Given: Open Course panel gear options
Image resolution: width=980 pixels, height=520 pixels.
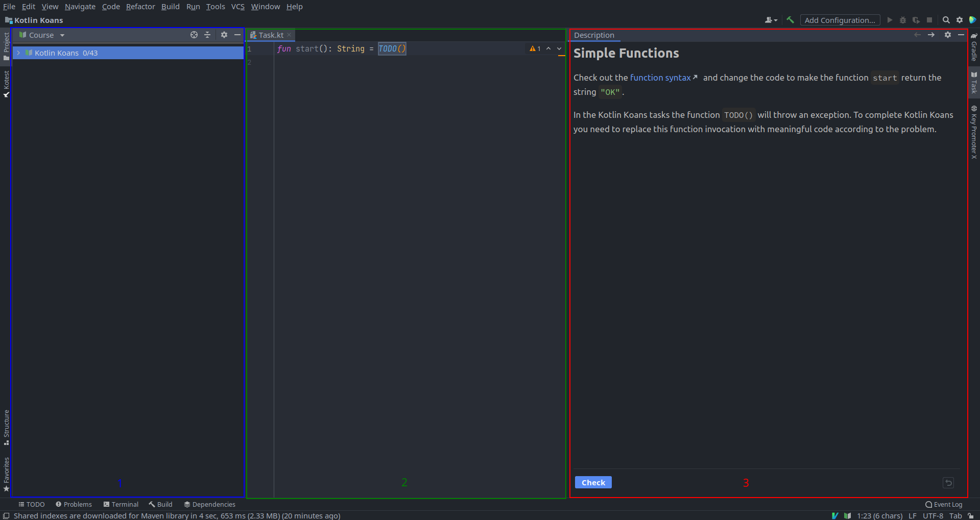Looking at the screenshot, I should pyautogui.click(x=224, y=35).
